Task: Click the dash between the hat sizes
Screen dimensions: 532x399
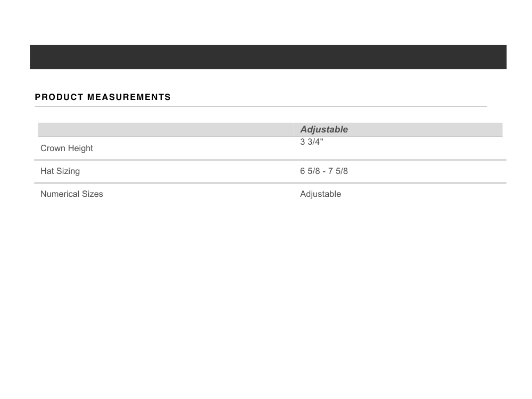Action: coord(323,171)
